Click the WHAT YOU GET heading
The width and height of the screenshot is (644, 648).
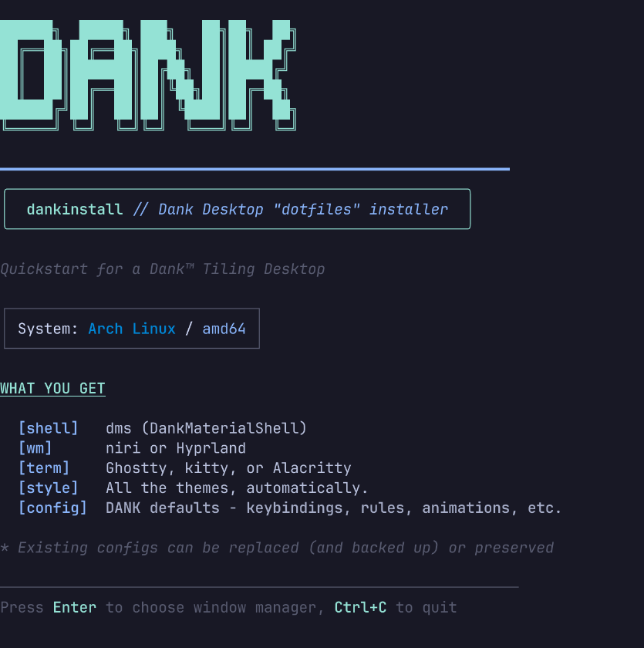[x=52, y=388]
